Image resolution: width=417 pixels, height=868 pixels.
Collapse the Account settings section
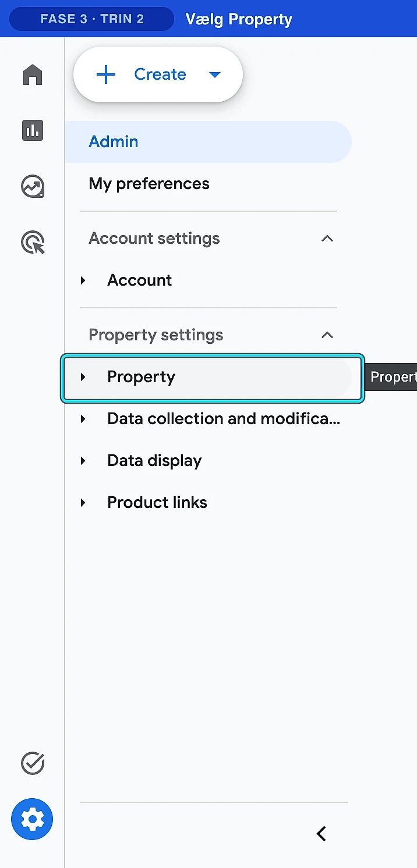tap(327, 239)
